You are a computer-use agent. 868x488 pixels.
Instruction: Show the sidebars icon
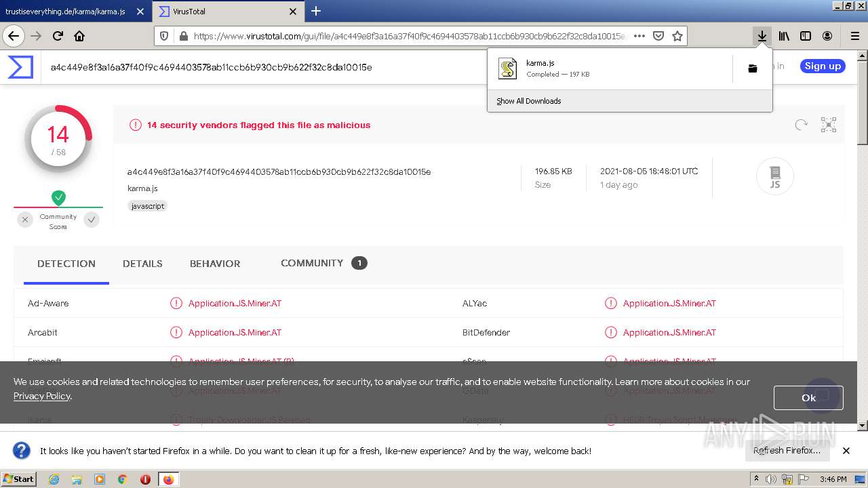point(806,36)
